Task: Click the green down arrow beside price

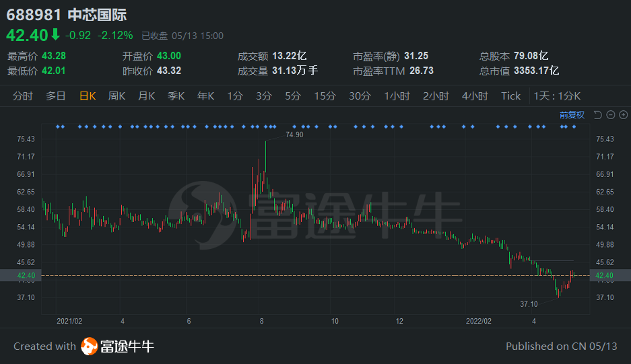Action: 55,34
